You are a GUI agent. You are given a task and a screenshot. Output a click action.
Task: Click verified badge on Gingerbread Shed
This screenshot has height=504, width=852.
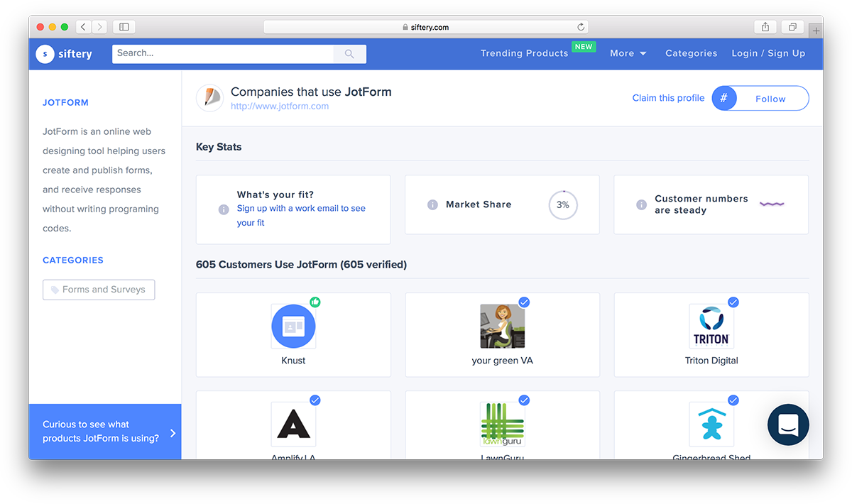pyautogui.click(x=733, y=400)
